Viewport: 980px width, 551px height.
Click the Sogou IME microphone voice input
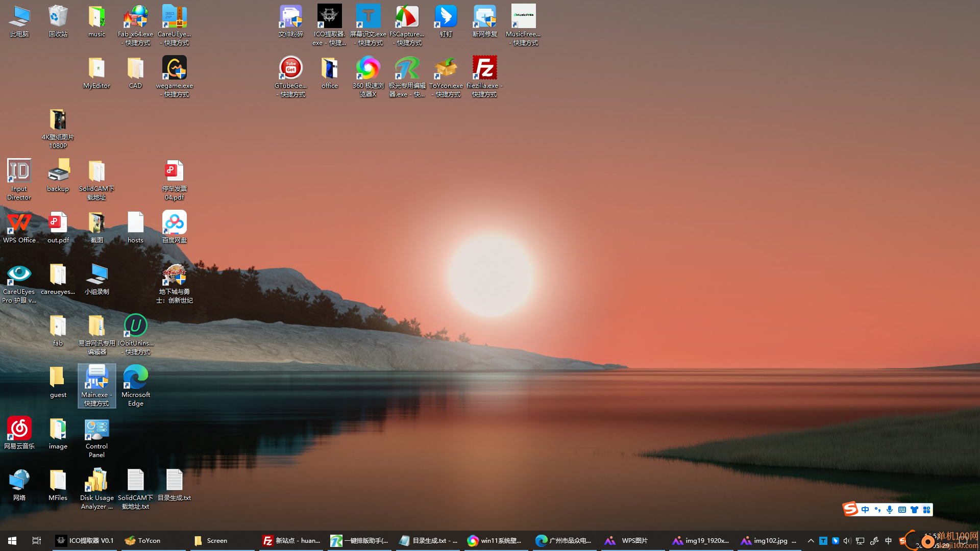pos(890,509)
